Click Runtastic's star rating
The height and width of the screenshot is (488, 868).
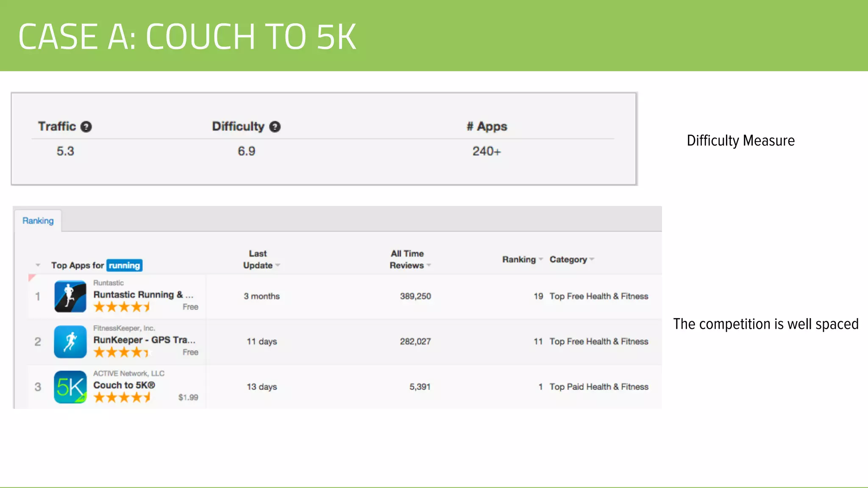tap(122, 307)
